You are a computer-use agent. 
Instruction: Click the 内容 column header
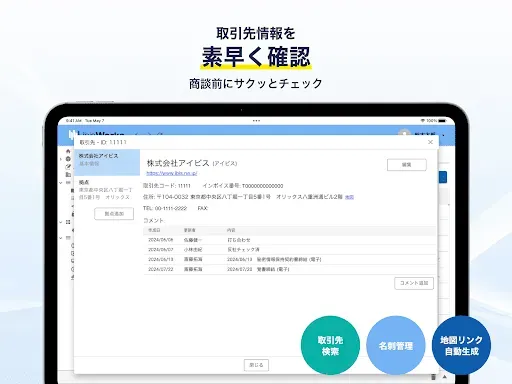tap(231, 230)
